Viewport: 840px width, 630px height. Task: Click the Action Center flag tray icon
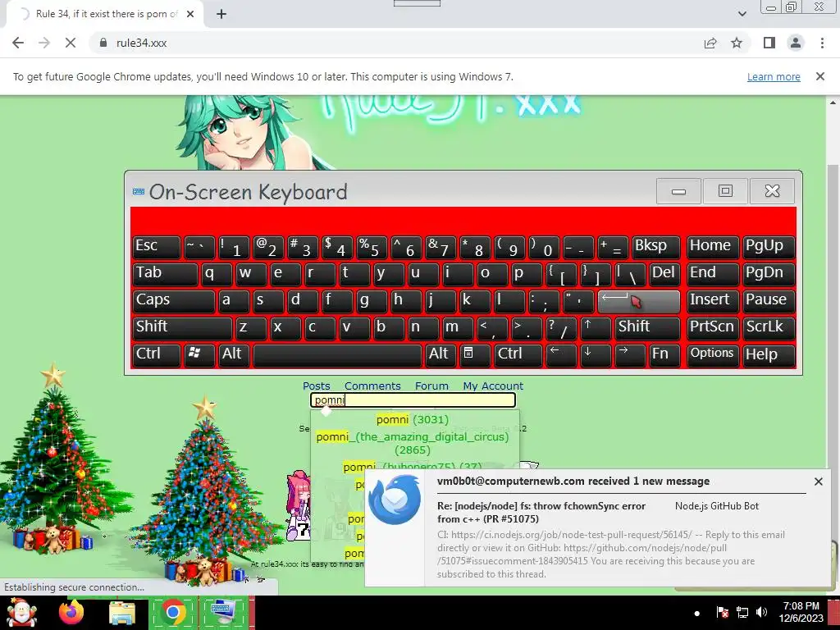[723, 612]
